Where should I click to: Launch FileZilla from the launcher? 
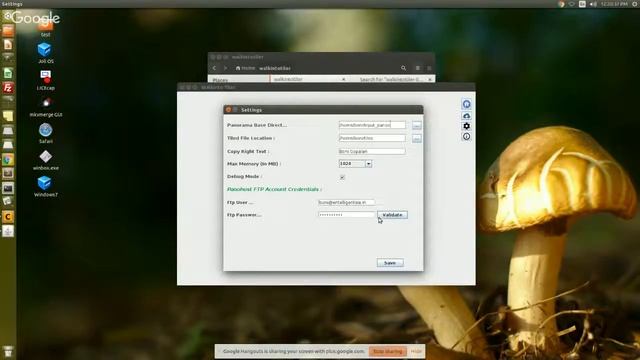click(x=8, y=88)
